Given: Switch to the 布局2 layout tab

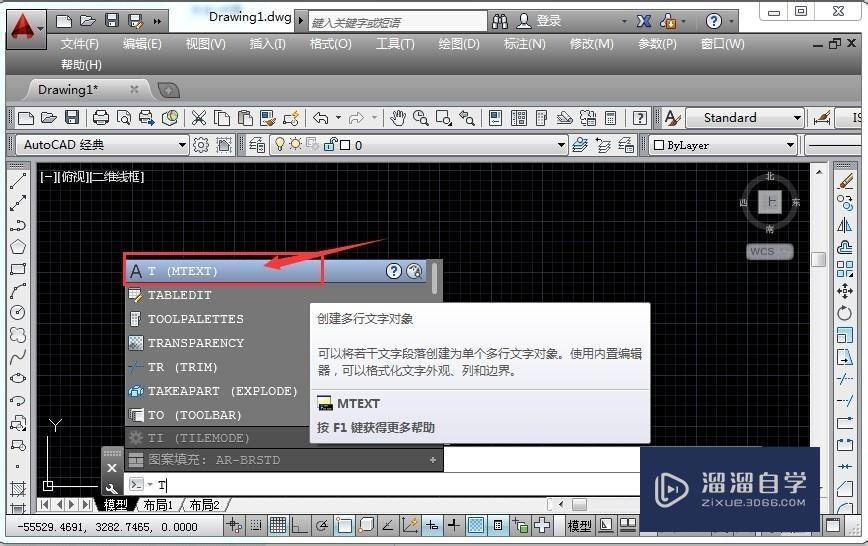Looking at the screenshot, I should (204, 505).
